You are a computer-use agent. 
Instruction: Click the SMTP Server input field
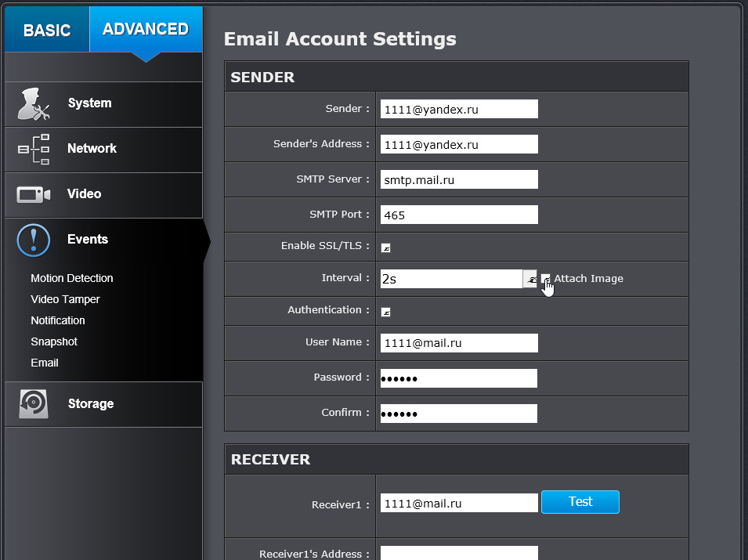(459, 180)
